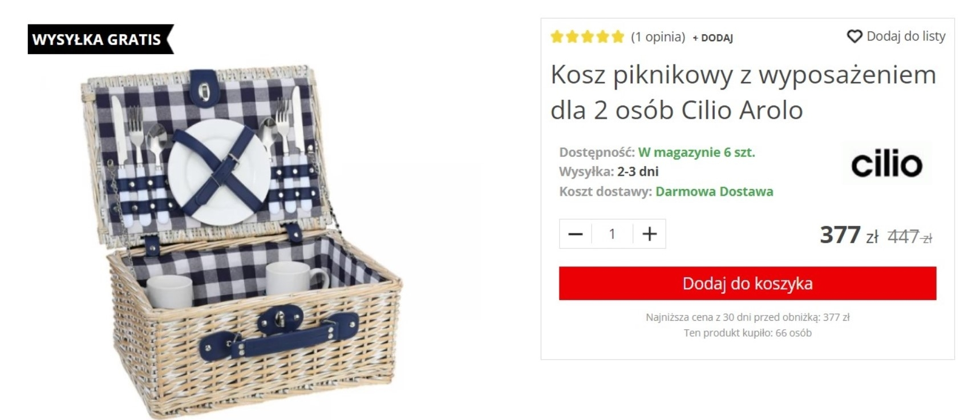Open the (1 opinia) reviews link
The width and height of the screenshot is (980, 420).
[x=658, y=37]
